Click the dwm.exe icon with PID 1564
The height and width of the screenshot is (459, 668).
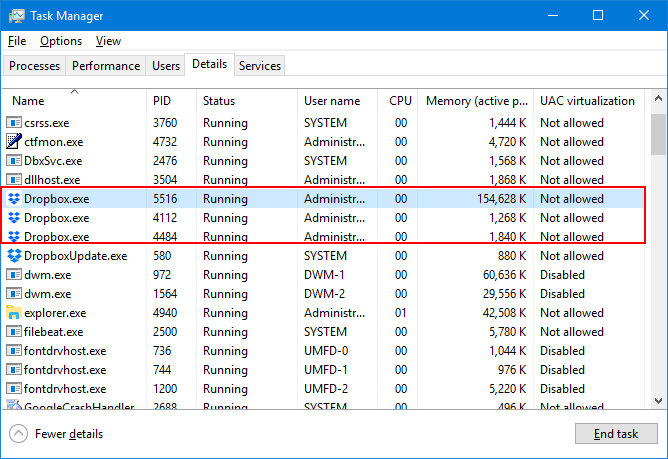tap(14, 294)
